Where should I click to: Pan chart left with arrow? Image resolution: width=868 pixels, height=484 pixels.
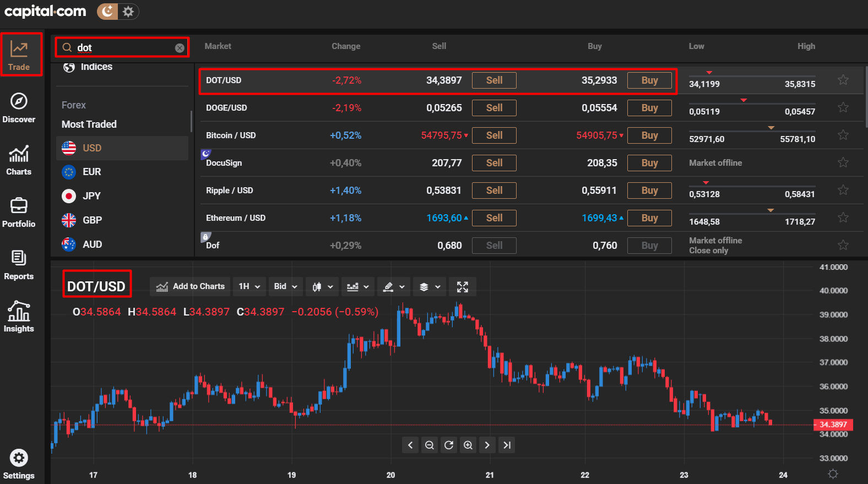coord(410,445)
